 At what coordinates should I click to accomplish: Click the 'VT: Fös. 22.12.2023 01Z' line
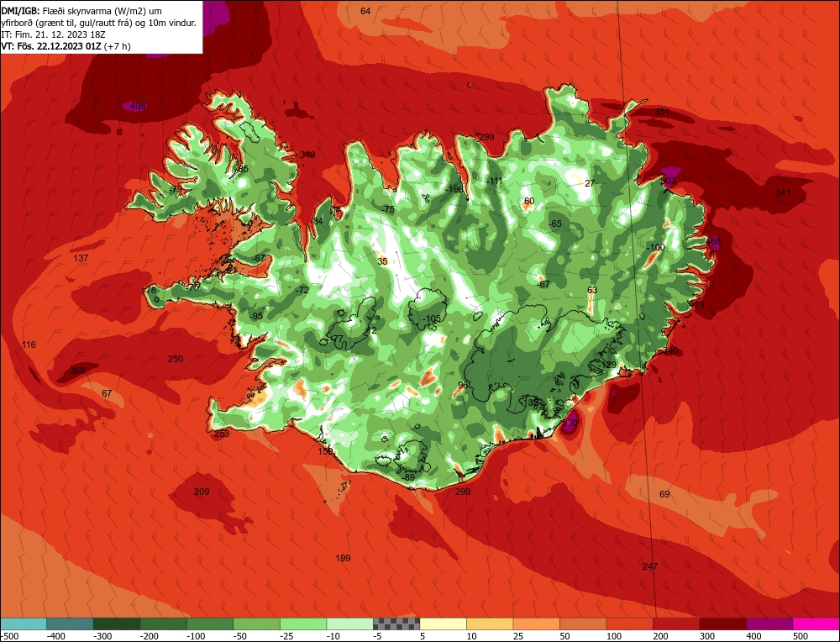tap(51, 46)
